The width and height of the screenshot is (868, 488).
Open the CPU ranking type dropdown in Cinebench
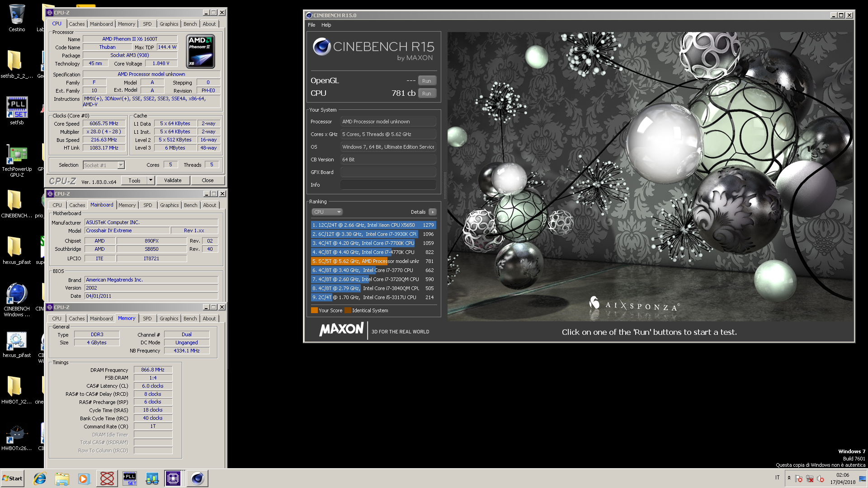[327, 212]
